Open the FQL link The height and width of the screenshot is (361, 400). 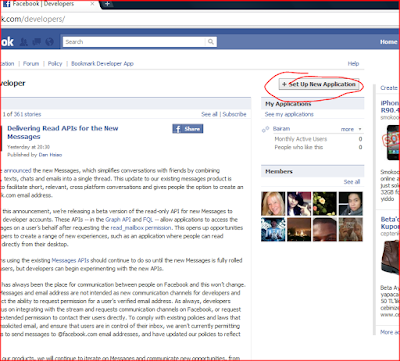click(x=148, y=220)
